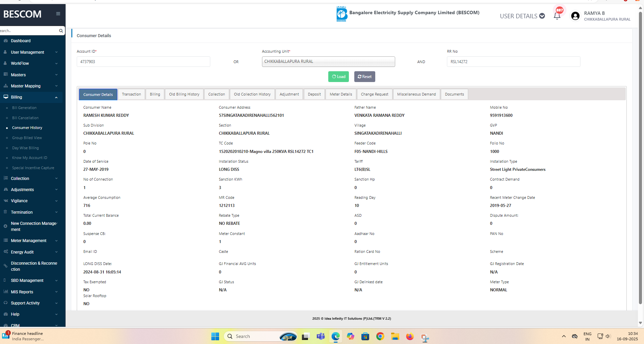644x344 pixels.
Task: Click the Disconnection & Reconnection sidebar icon
Action: point(5,266)
